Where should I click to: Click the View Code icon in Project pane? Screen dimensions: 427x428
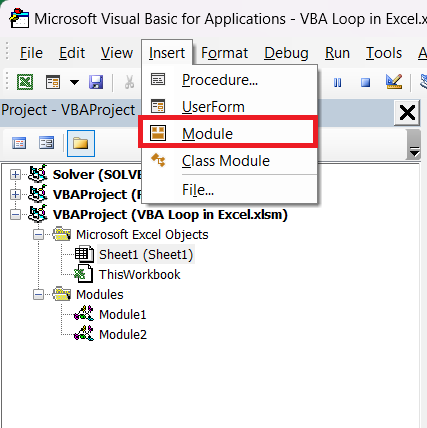19,144
